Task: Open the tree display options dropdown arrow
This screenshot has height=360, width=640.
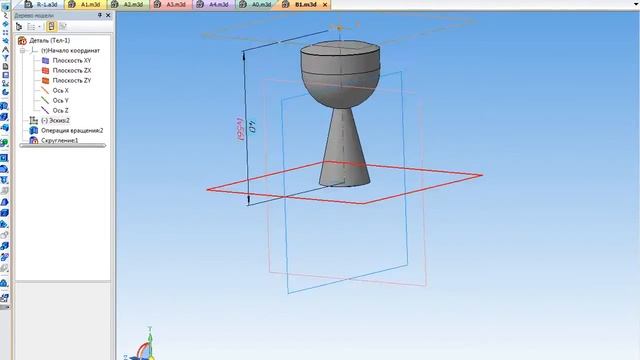Action: click(40, 27)
